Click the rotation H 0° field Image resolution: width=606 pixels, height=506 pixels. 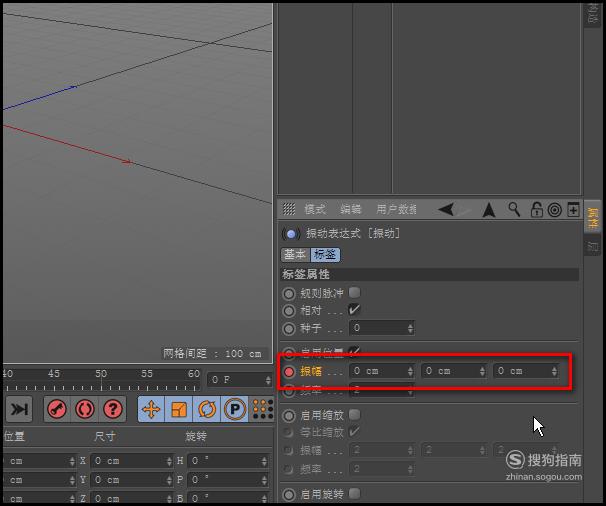coord(228,461)
